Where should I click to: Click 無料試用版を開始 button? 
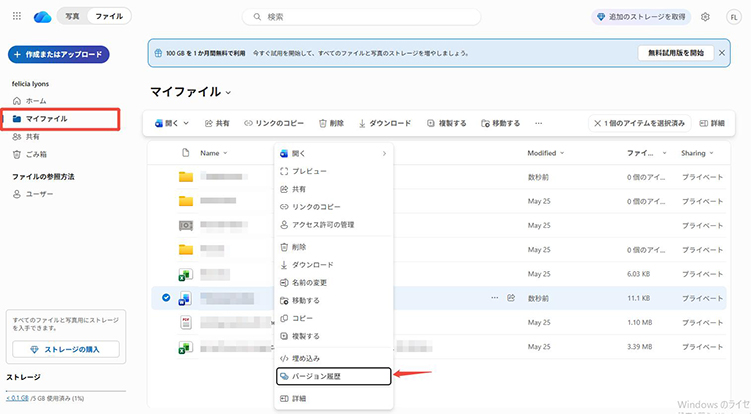[x=676, y=53]
